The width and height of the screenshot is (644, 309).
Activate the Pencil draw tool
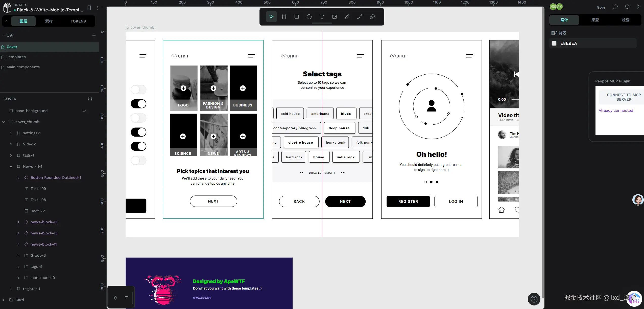pyautogui.click(x=347, y=17)
